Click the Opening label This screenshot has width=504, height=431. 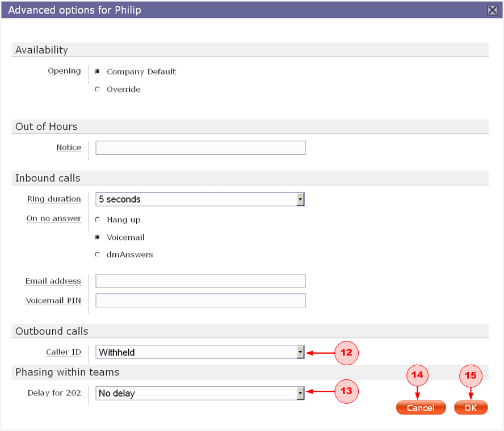pos(64,71)
